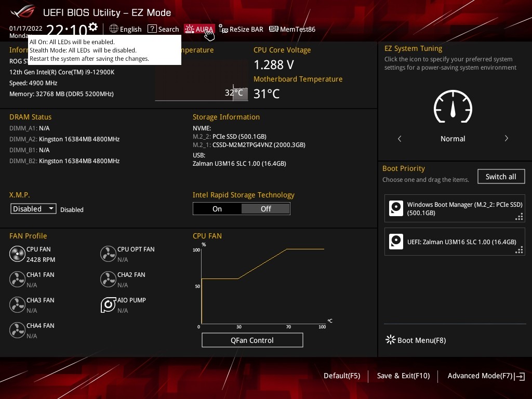Screen dimensions: 532x399
Task: Turn Intel Rapid Storage Technology Off
Action: [x=265, y=209]
